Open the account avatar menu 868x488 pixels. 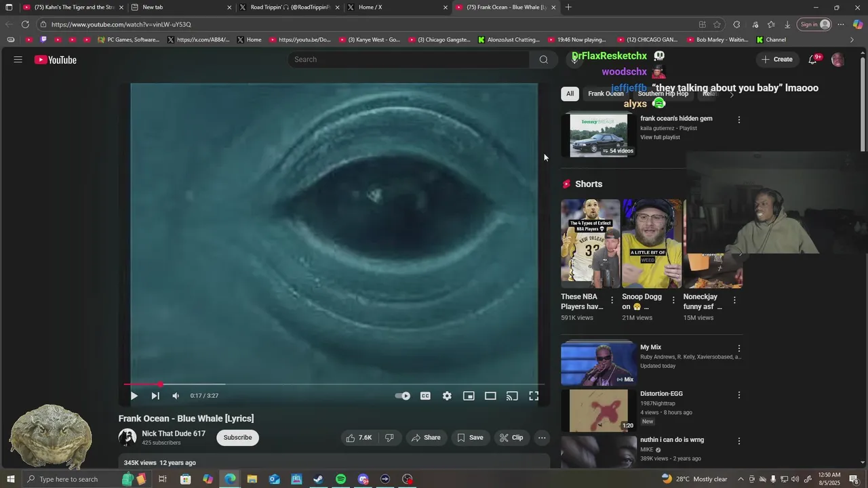click(x=837, y=60)
